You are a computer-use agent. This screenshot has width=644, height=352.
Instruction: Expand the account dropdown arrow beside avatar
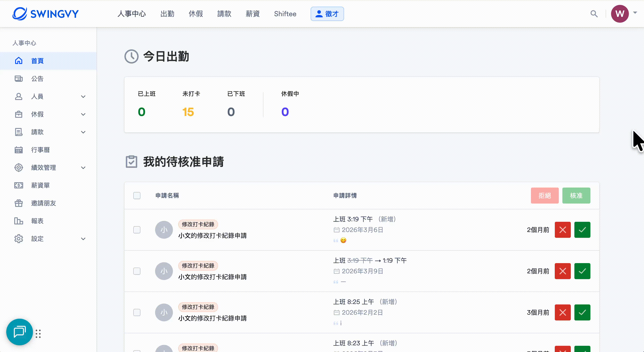(x=635, y=12)
